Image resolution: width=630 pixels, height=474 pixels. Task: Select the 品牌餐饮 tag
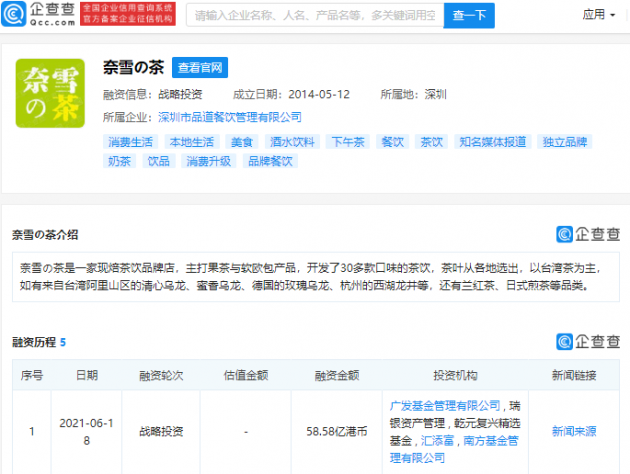[270, 161]
